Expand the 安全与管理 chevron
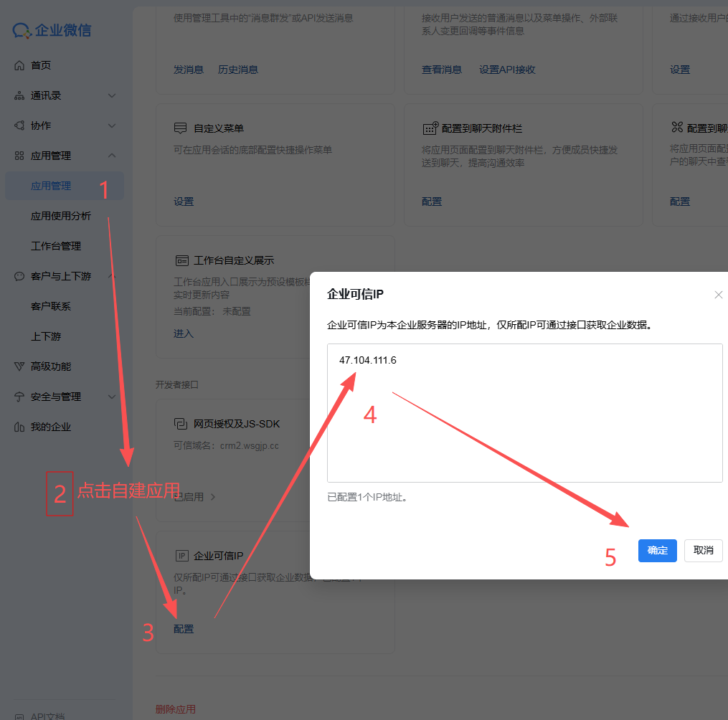728x720 pixels. point(112,397)
